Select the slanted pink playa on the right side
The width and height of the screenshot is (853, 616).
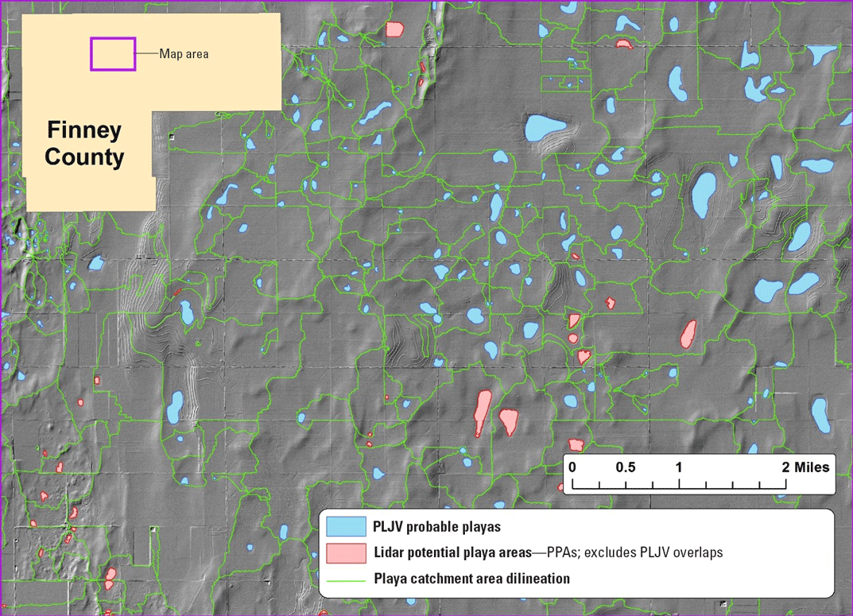point(688,333)
